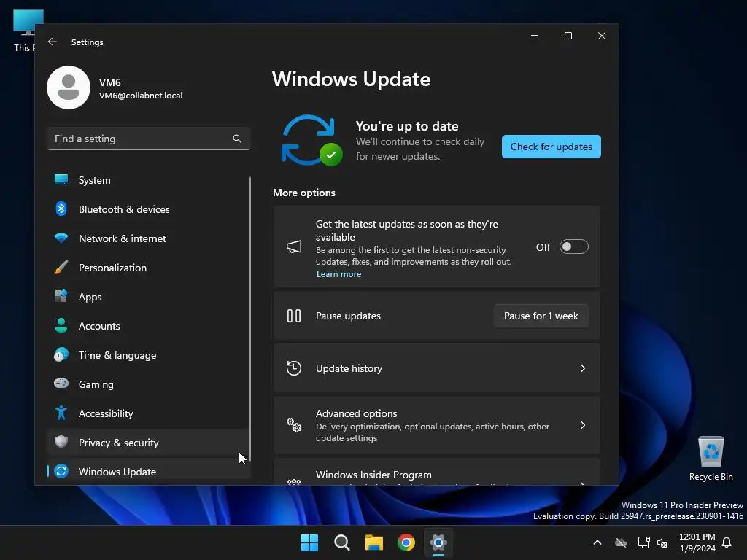The width and height of the screenshot is (747, 560).
Task: Select Accessibility label in sidebar
Action: pos(106,413)
